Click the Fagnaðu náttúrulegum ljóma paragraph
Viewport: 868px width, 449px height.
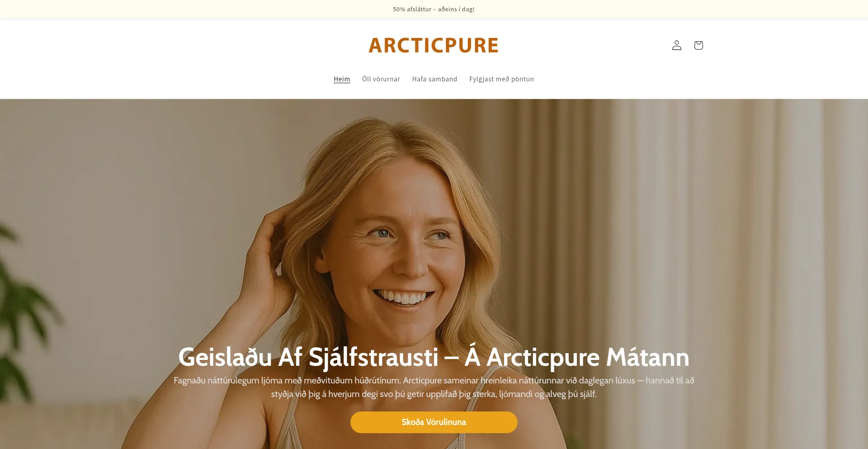(x=434, y=387)
